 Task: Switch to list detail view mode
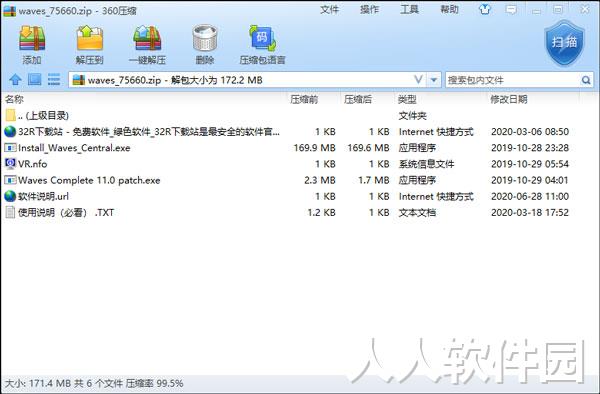[54, 80]
